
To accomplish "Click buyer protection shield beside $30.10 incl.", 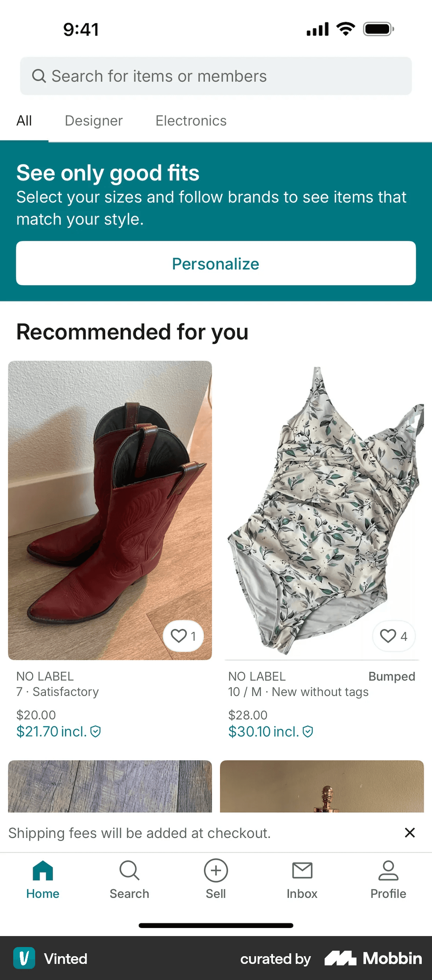I will 307,732.
